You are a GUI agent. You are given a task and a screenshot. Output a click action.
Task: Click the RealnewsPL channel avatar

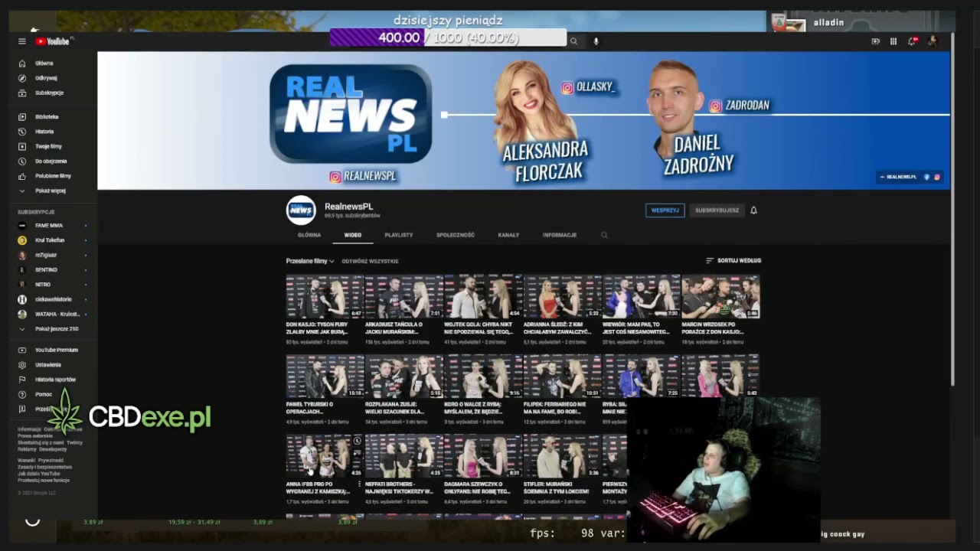[301, 210]
